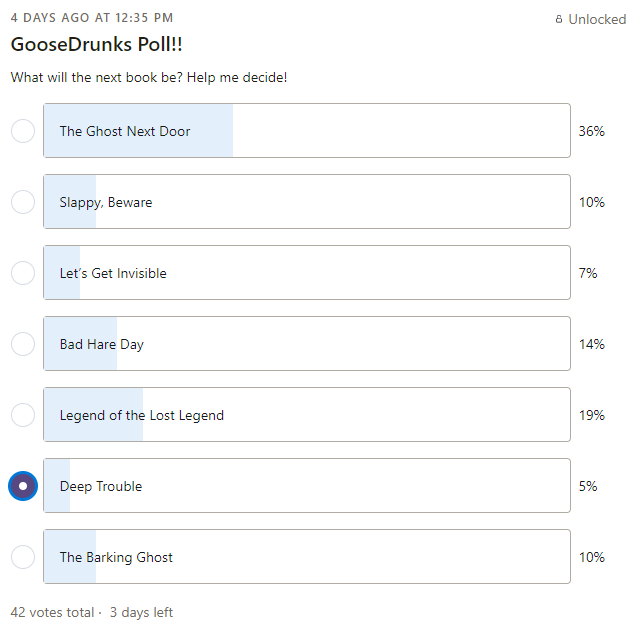Click the 36% result for Ghost Next Door
Image resolution: width=636 pixels, height=630 pixels.
point(591,131)
